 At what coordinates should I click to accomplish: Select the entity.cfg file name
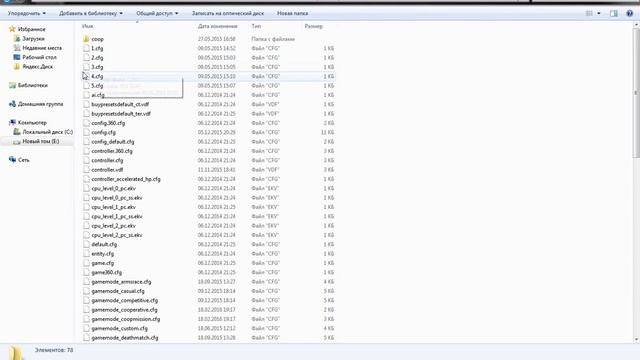pos(103,254)
